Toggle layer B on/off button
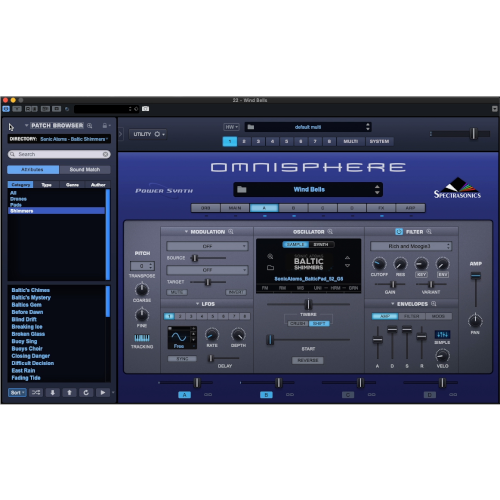This screenshot has width=500, height=500. [266, 395]
